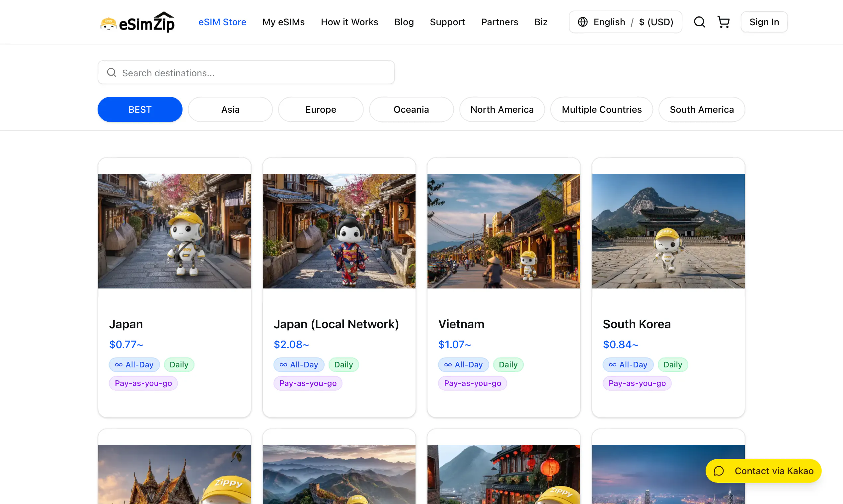This screenshot has height=504, width=843.
Task: Click the Sign In button
Action: point(764,22)
